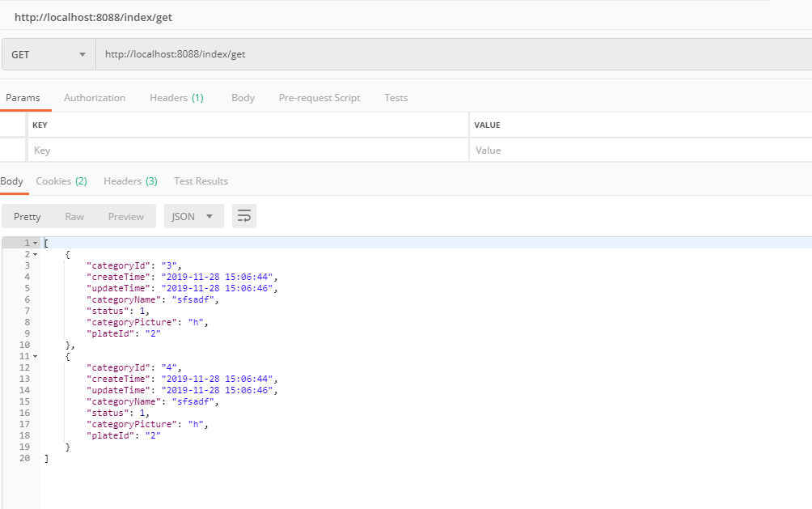Open the GET method dropdown
Viewport: 812px width, 509px height.
click(x=49, y=54)
